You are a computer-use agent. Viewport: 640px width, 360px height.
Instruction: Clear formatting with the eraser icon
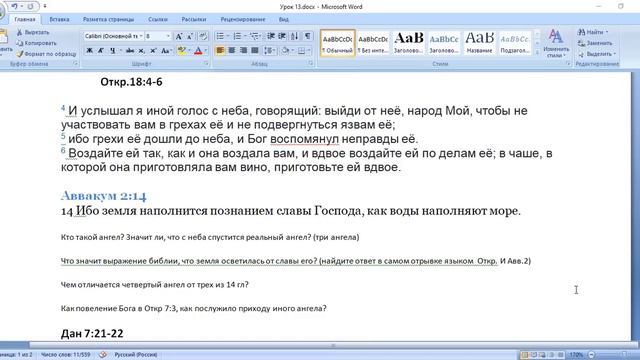(x=204, y=36)
